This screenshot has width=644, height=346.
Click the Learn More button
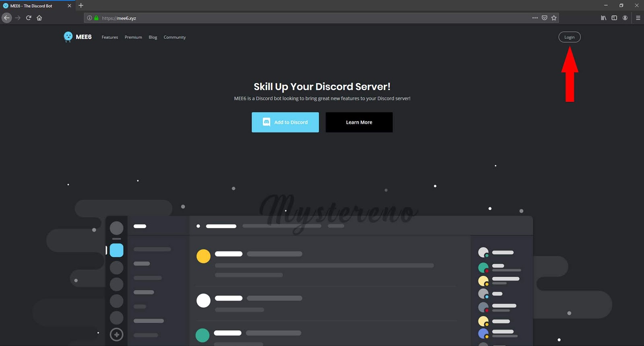pyautogui.click(x=359, y=122)
